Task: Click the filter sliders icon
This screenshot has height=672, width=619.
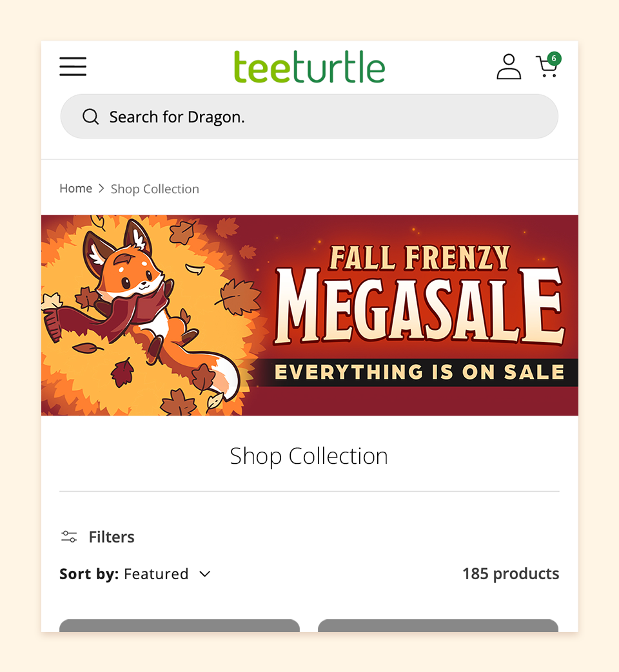Action: click(69, 537)
